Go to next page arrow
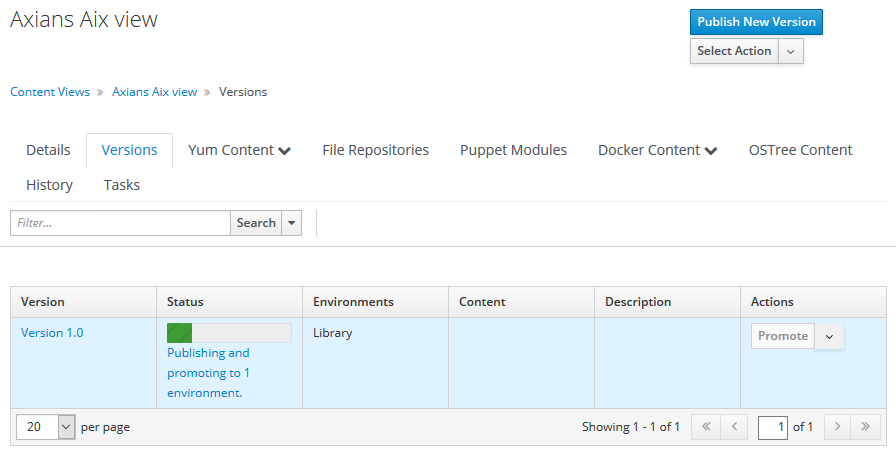The image size is (896, 456). (x=838, y=427)
